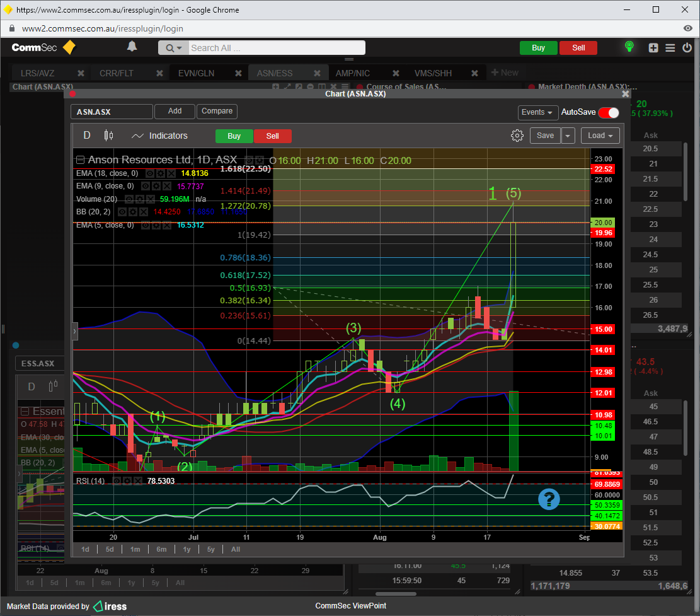Click the red Sell button in header
The height and width of the screenshot is (616, 700).
pos(578,48)
